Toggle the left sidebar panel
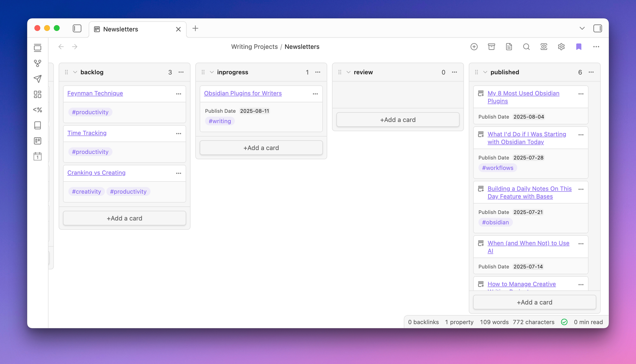Screen dimensions: 636x364 pos(77,29)
